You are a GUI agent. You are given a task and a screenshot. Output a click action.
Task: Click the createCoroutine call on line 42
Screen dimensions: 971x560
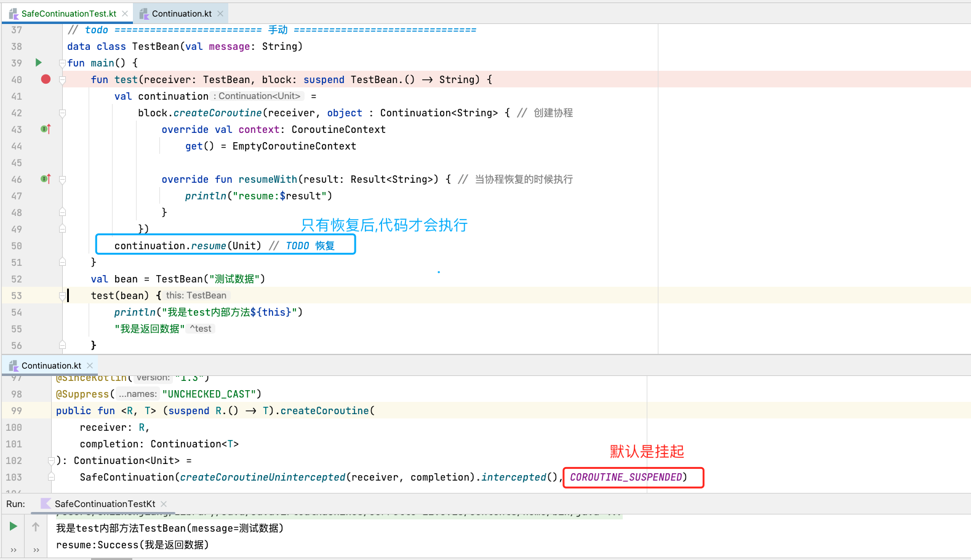point(217,113)
